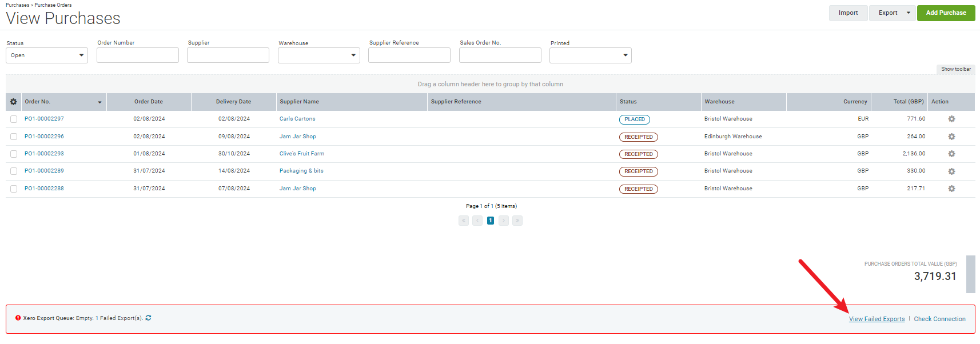Click the Import button

pyautogui.click(x=848, y=13)
